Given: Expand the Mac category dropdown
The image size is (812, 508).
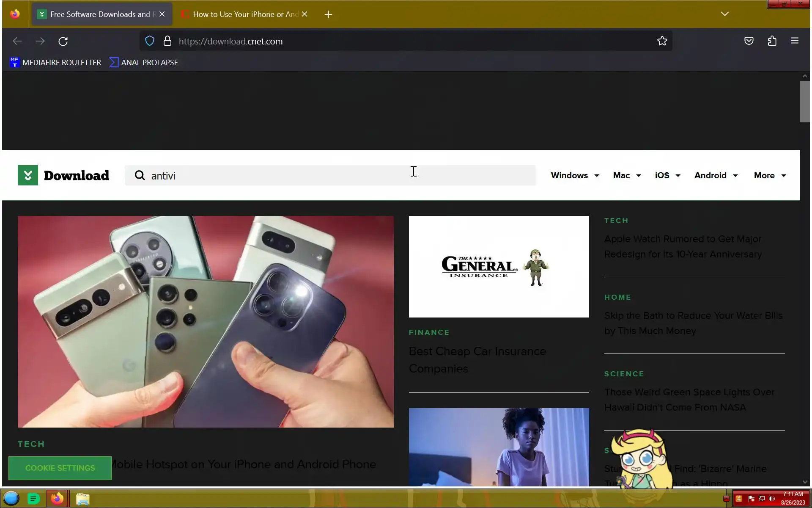Looking at the screenshot, I should pyautogui.click(x=626, y=175).
